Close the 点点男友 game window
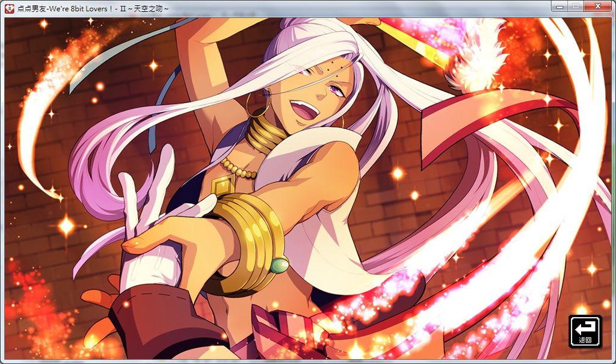Viewport: 616px width, 364px height. [597, 6]
